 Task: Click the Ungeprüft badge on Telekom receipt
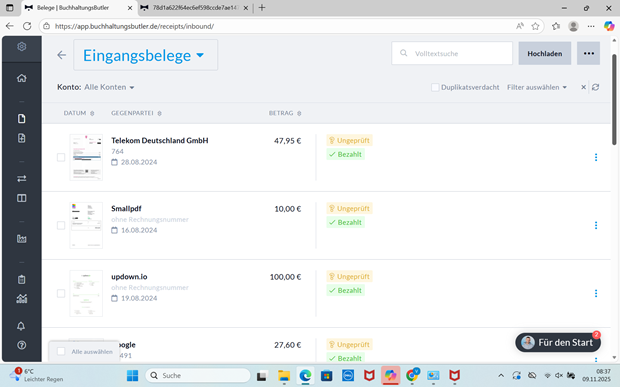(x=349, y=140)
